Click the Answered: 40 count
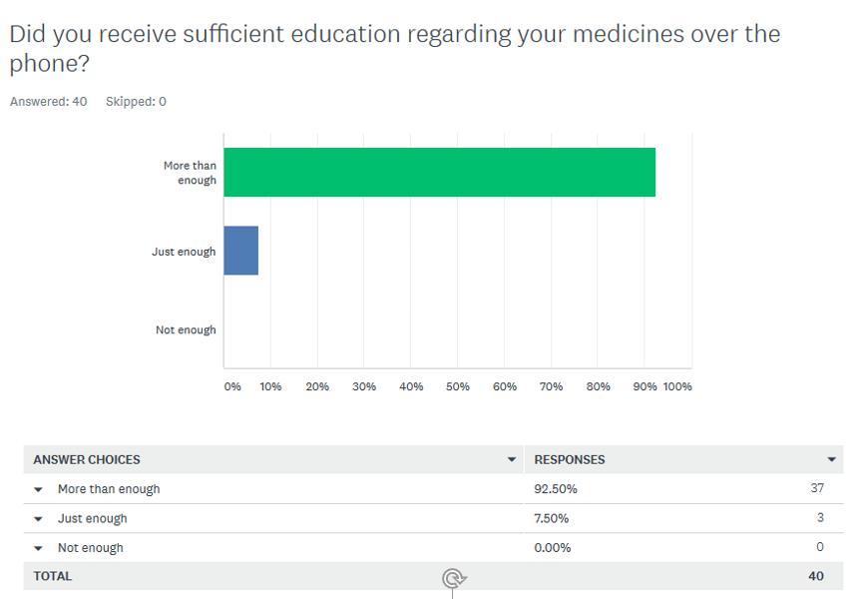Image resolution: width=868 pixels, height=599 pixels. 48,102
